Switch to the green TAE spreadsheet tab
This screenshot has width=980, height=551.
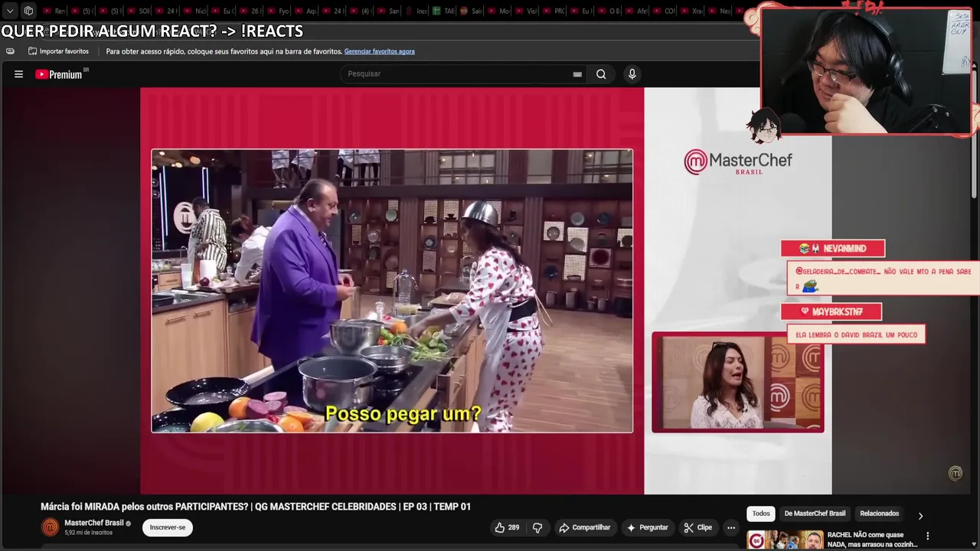pyautogui.click(x=444, y=11)
